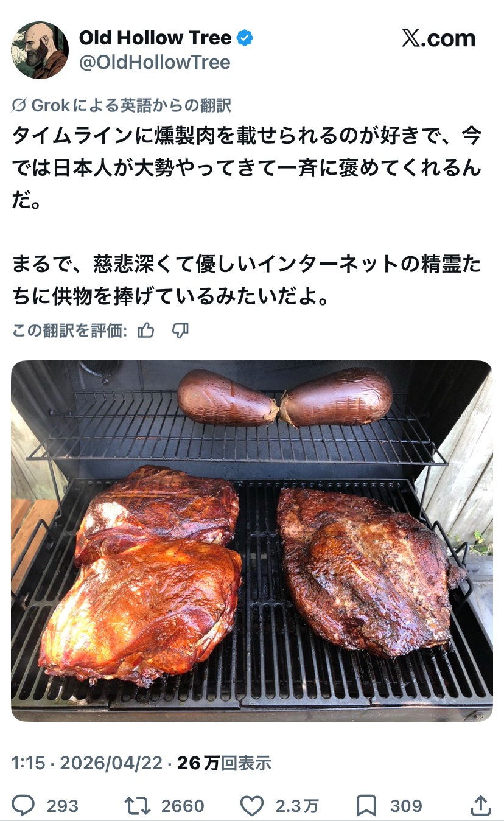Viewport: 504px width, 821px height.
Task: Tap the repost arrows icon
Action: (136, 806)
